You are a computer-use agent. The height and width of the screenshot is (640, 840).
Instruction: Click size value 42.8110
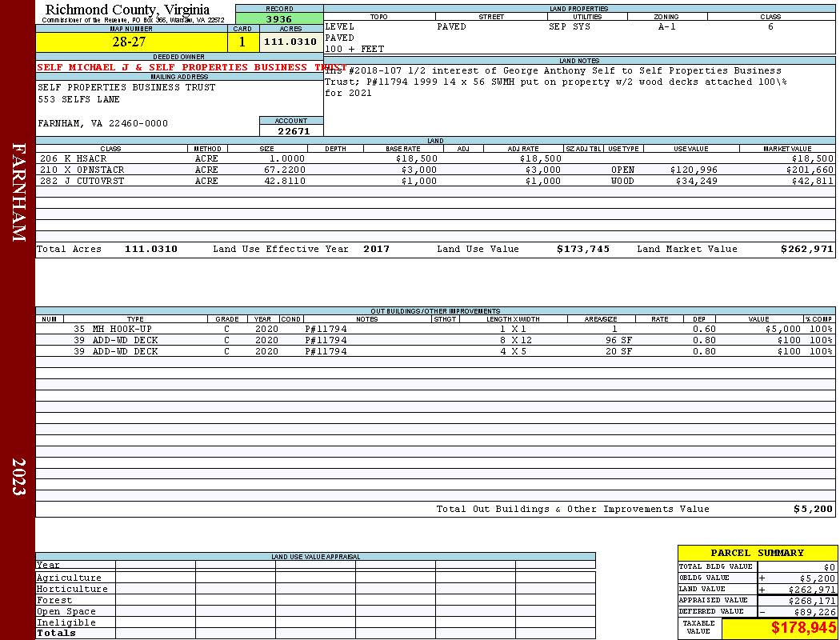[284, 181]
